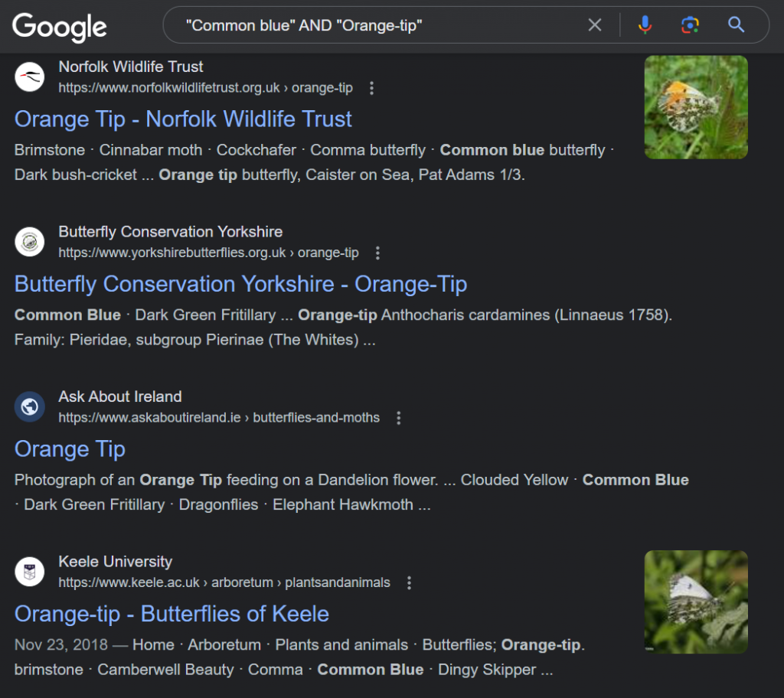Image resolution: width=784 pixels, height=698 pixels.
Task: Click 'Dingy Skipper' snippet text
Action: (487, 670)
